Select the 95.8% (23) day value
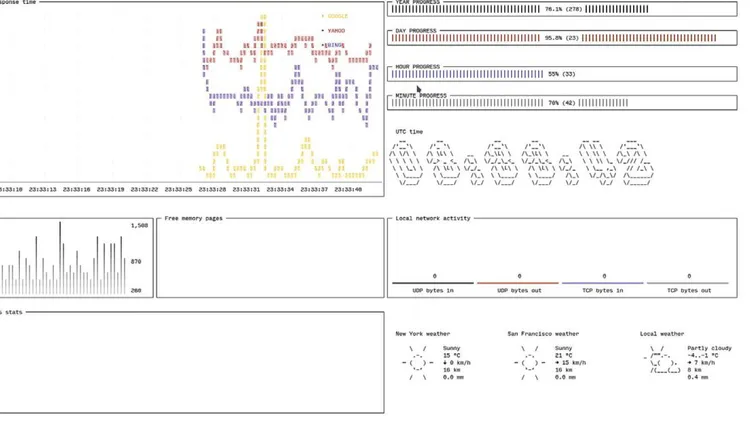Screen dimensions: 750x421 [x=562, y=38]
